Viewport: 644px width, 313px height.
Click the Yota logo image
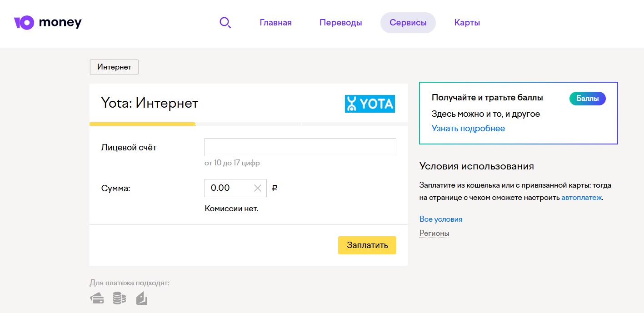click(x=370, y=104)
